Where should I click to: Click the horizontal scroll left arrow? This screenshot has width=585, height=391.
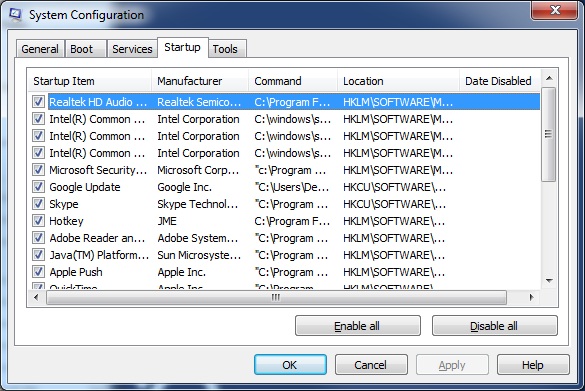[36, 297]
